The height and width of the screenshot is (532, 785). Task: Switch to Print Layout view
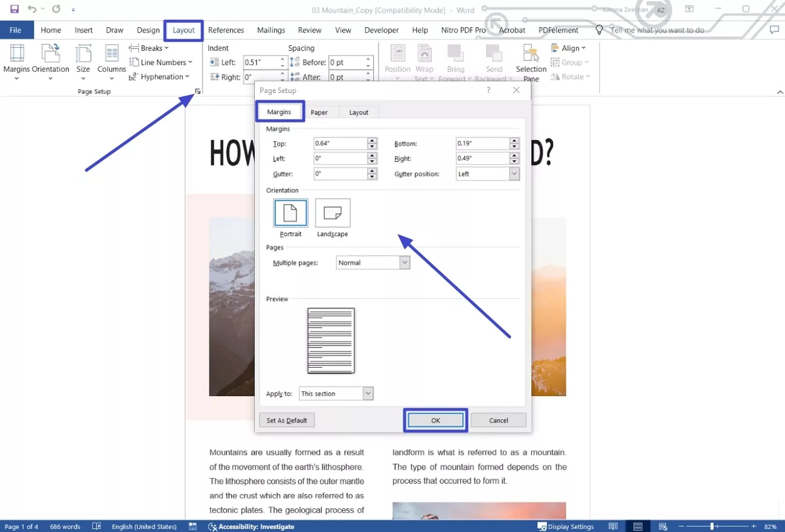[638, 527]
